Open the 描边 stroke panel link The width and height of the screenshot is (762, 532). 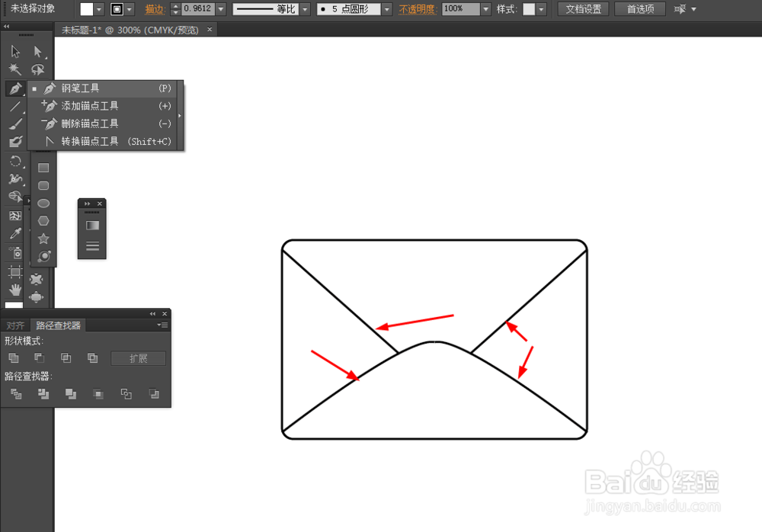click(154, 9)
